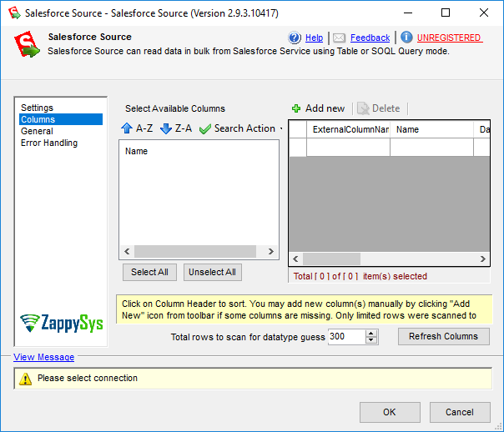Screen dimensions: 504x432
Task: Click the grid horizontal scrollbar thumb
Action: tap(332, 259)
